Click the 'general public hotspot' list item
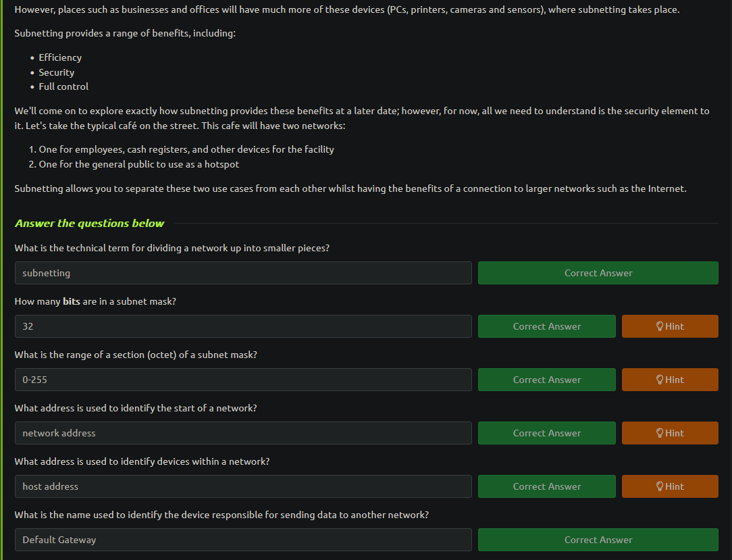This screenshot has height=560, width=732. click(x=138, y=164)
